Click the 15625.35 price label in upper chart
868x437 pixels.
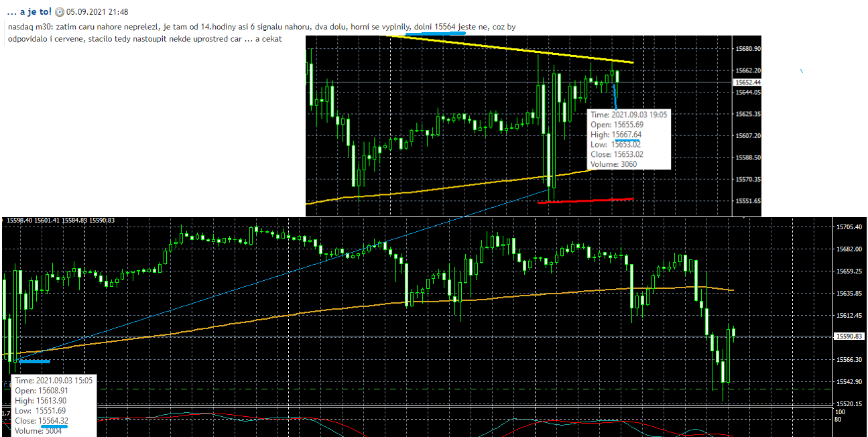(x=747, y=114)
